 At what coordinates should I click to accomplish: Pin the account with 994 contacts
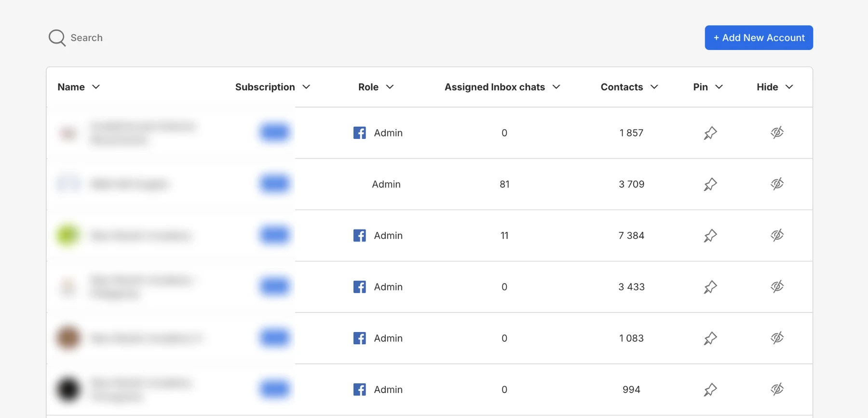(x=710, y=390)
